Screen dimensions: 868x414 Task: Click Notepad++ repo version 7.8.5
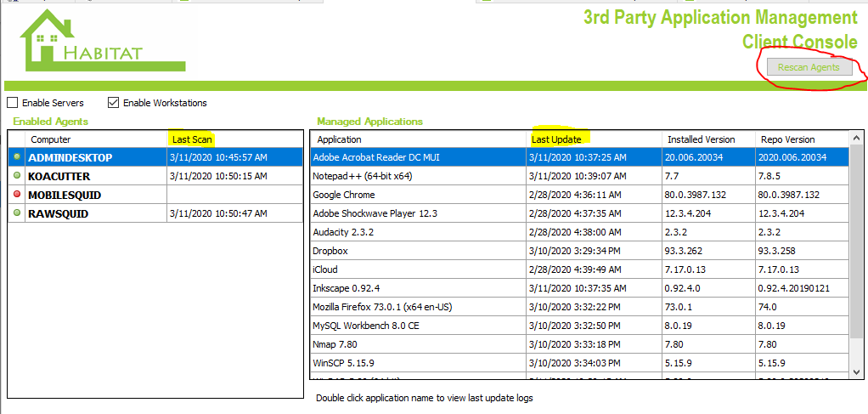coord(769,176)
